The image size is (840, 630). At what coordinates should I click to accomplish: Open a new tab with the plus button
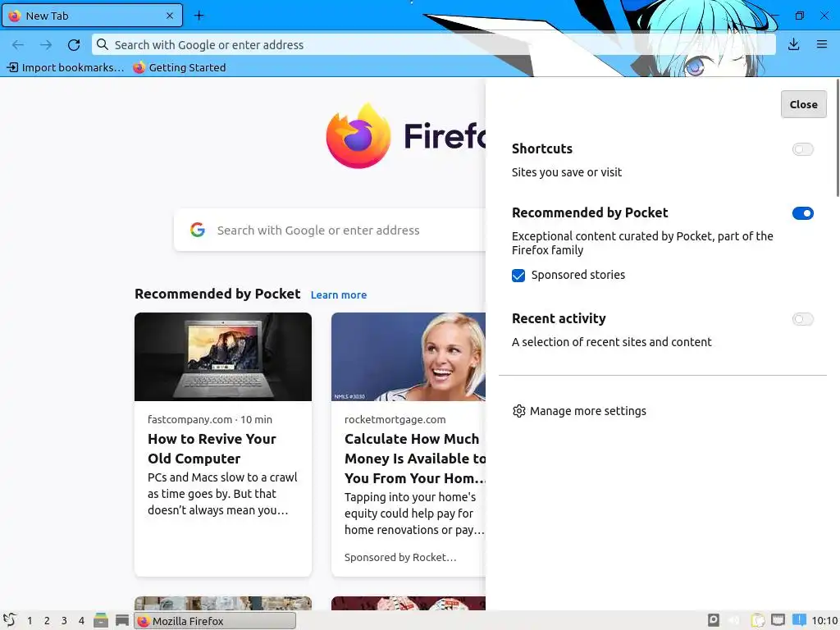pyautogui.click(x=199, y=16)
